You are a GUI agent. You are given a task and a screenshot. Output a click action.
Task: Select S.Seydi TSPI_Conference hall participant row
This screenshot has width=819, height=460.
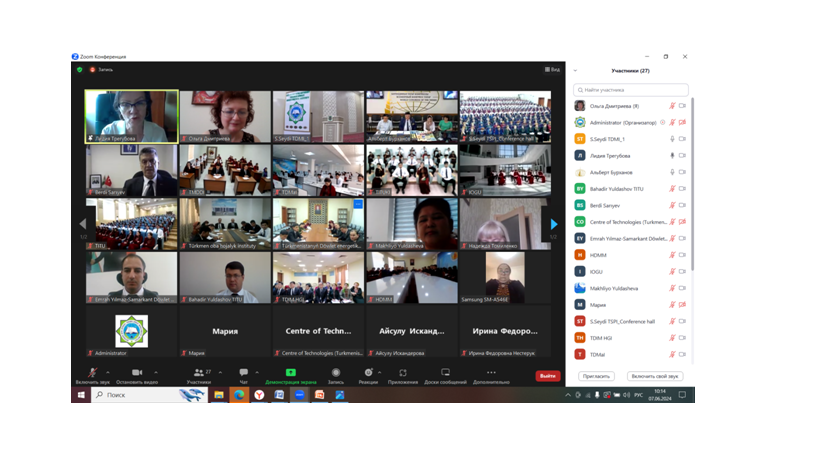pyautogui.click(x=631, y=321)
